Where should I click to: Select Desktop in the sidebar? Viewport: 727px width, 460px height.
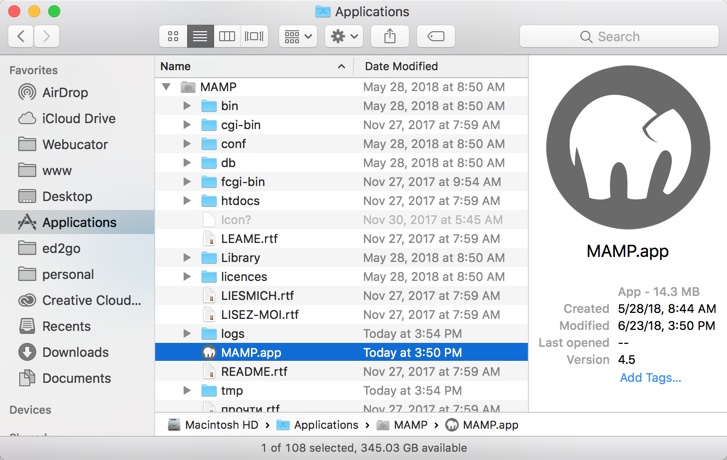(x=77, y=196)
